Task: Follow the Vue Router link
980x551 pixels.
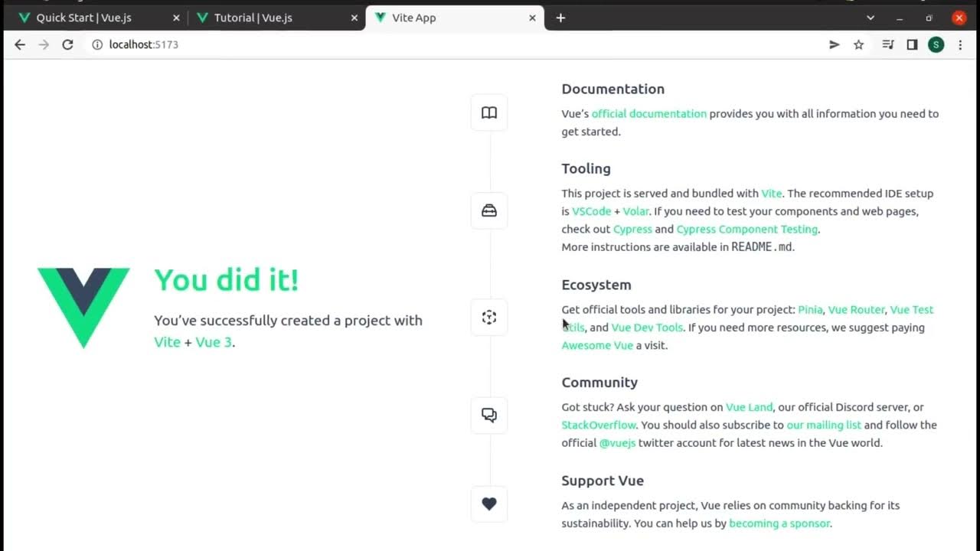Action: pyautogui.click(x=856, y=310)
